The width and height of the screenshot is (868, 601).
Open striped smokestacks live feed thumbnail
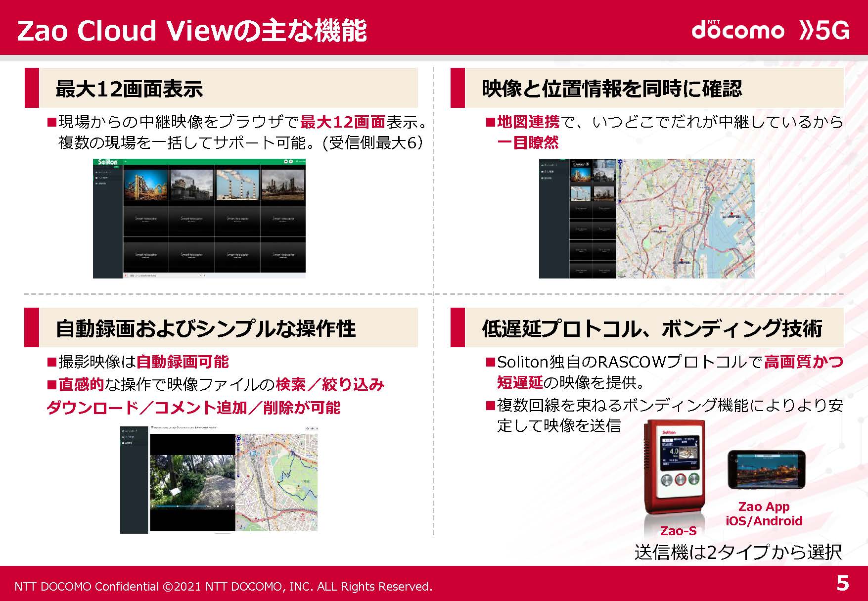click(237, 185)
